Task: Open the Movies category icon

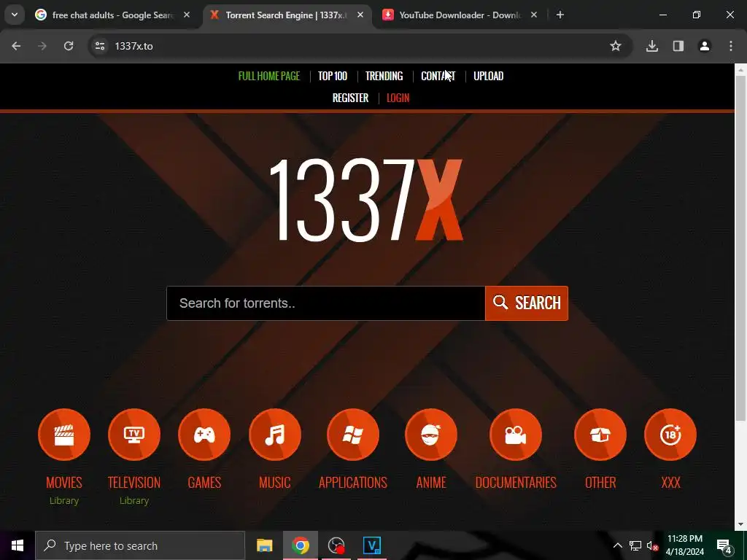Action: click(x=64, y=435)
